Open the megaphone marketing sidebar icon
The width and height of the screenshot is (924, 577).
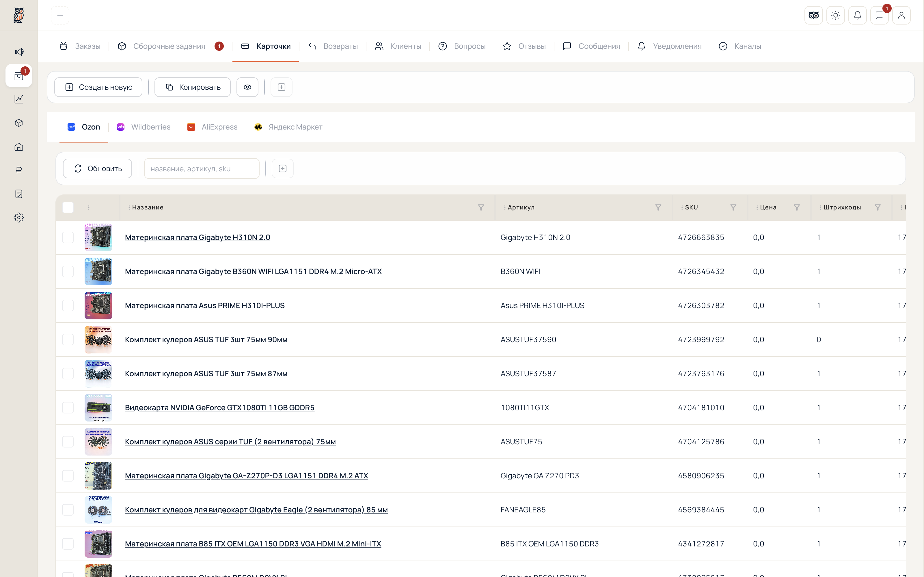[x=19, y=52]
